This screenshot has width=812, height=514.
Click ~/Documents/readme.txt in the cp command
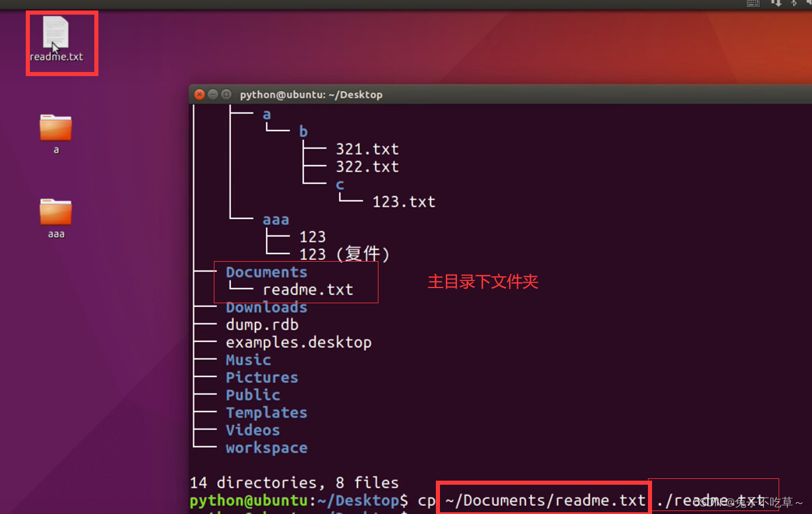pyautogui.click(x=545, y=501)
